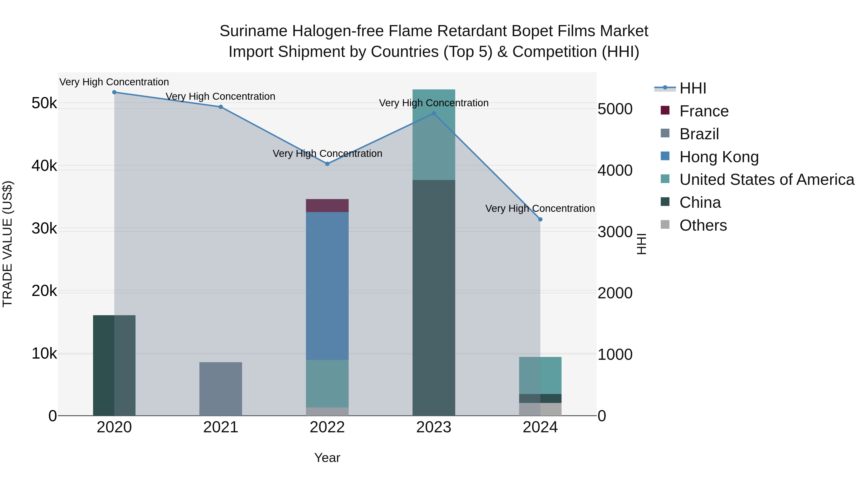
Task: Click the 50k trade value tick
Action: click(x=44, y=103)
